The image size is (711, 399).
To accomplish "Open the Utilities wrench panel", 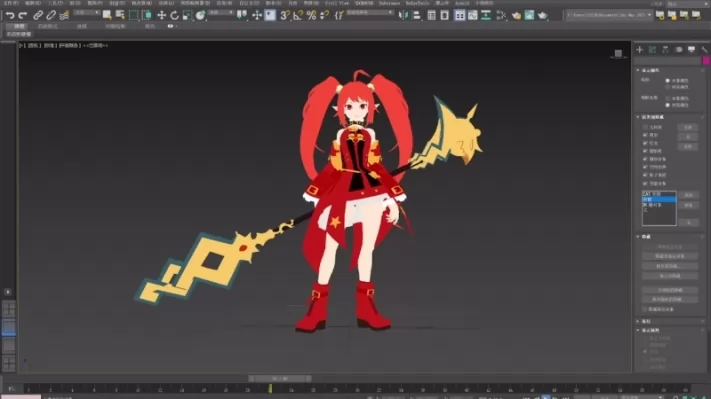I will [704, 49].
